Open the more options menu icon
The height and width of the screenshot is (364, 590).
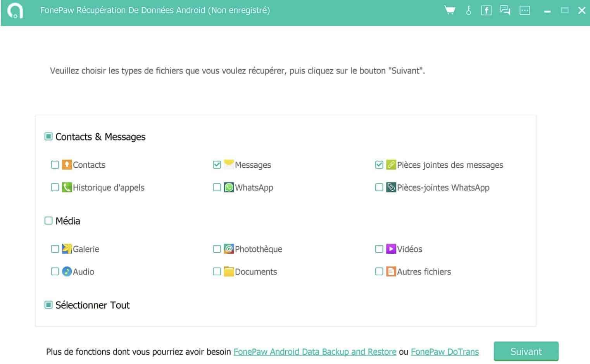pyautogui.click(x=525, y=10)
